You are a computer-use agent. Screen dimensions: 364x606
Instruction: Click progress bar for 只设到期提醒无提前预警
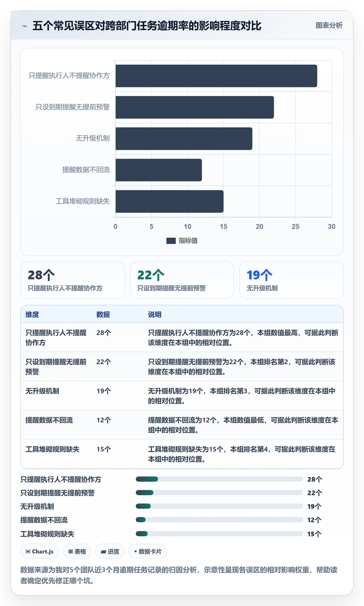(219, 493)
